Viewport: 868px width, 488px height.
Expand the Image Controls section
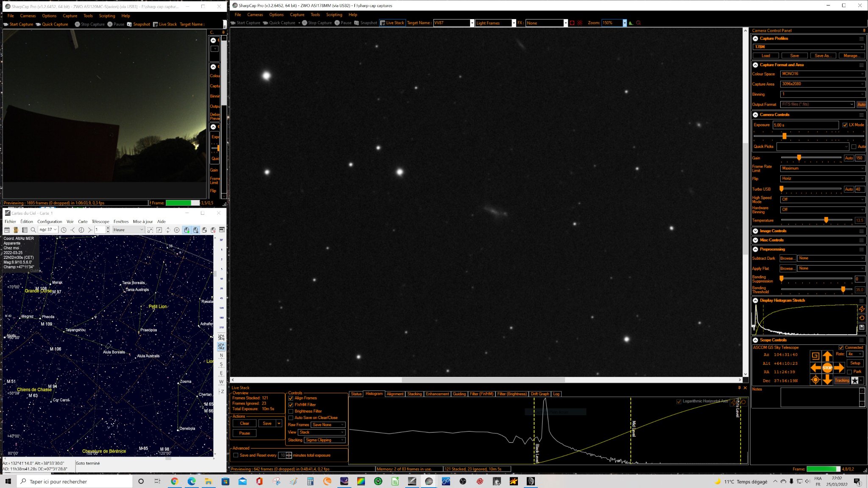pyautogui.click(x=755, y=231)
